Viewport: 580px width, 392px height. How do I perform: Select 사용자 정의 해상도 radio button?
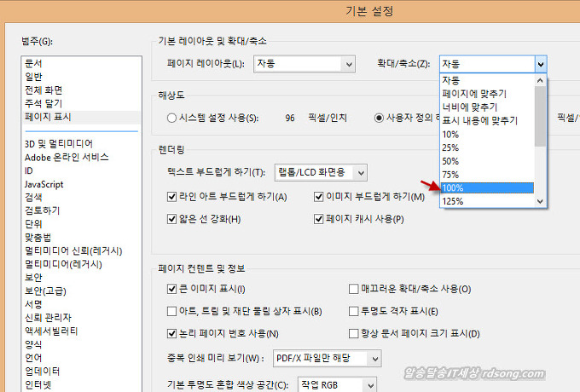point(380,118)
